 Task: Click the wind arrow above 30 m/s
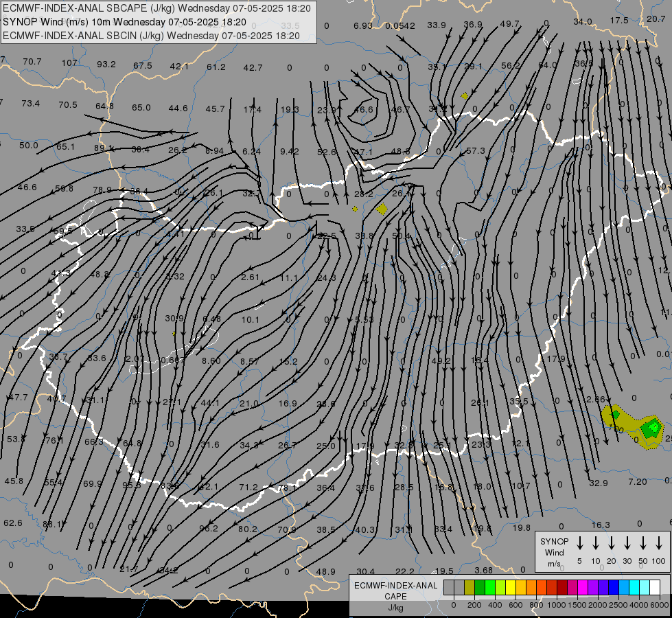click(x=627, y=543)
